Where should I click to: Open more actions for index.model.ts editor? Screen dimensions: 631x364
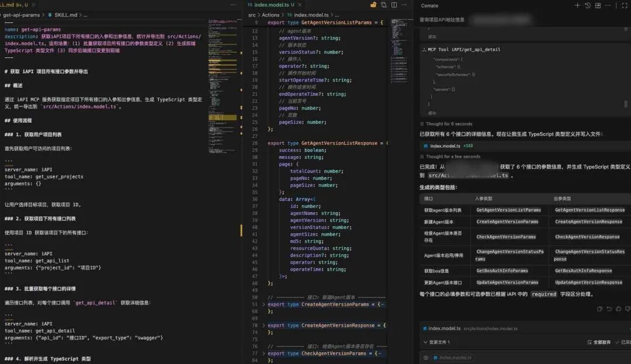(404, 5)
